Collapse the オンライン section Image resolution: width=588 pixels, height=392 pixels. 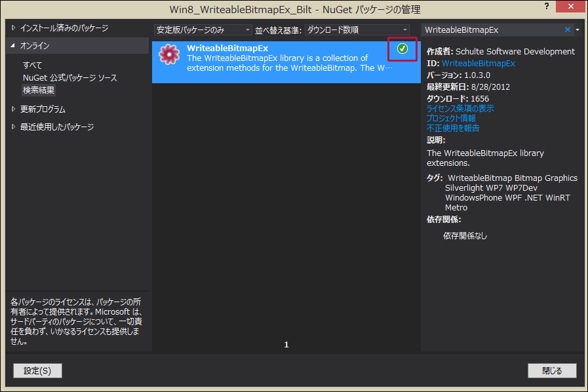[x=13, y=45]
